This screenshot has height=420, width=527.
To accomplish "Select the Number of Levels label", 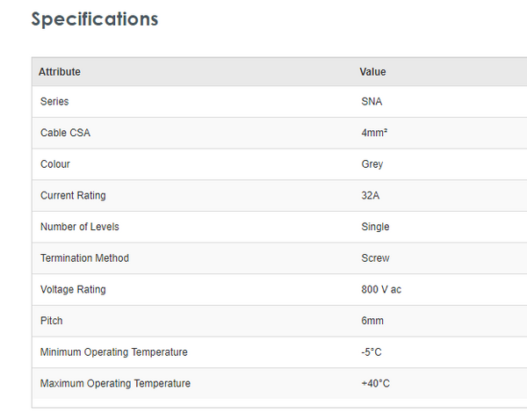I will [x=80, y=227].
